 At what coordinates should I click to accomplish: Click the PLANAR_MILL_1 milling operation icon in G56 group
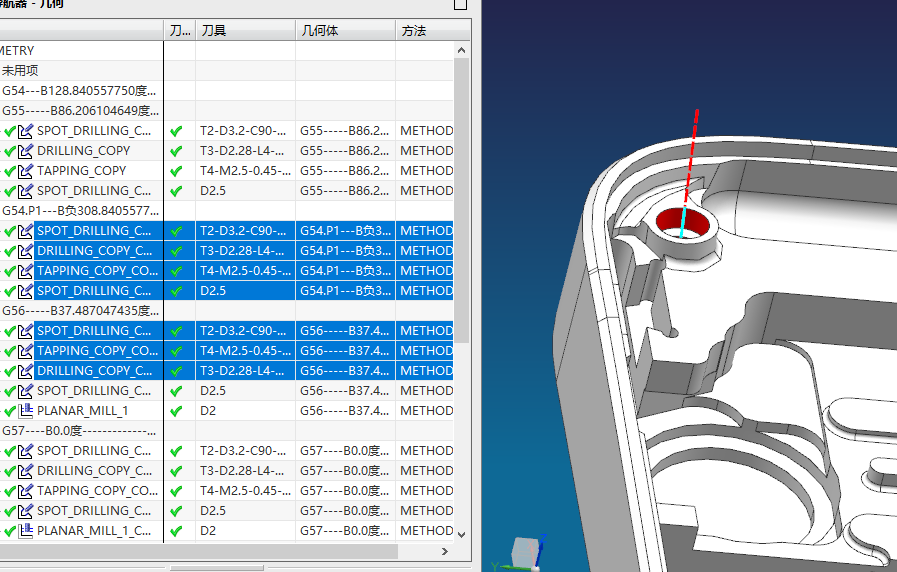pyautogui.click(x=25, y=411)
